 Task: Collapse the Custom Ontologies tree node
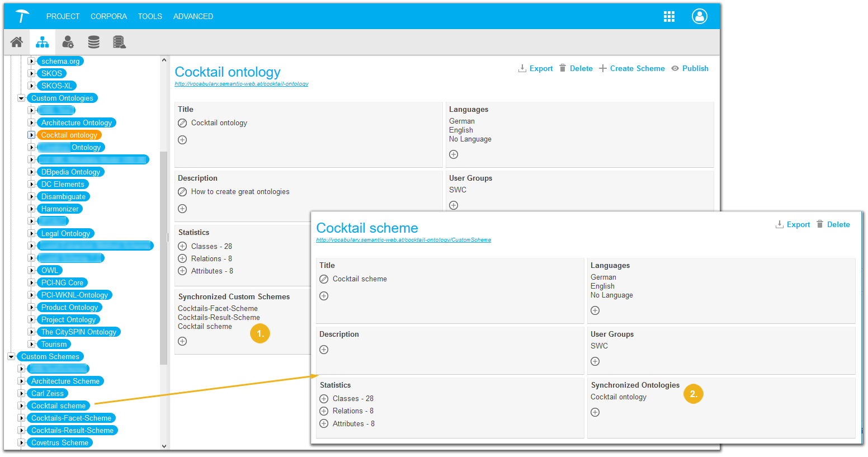point(21,98)
